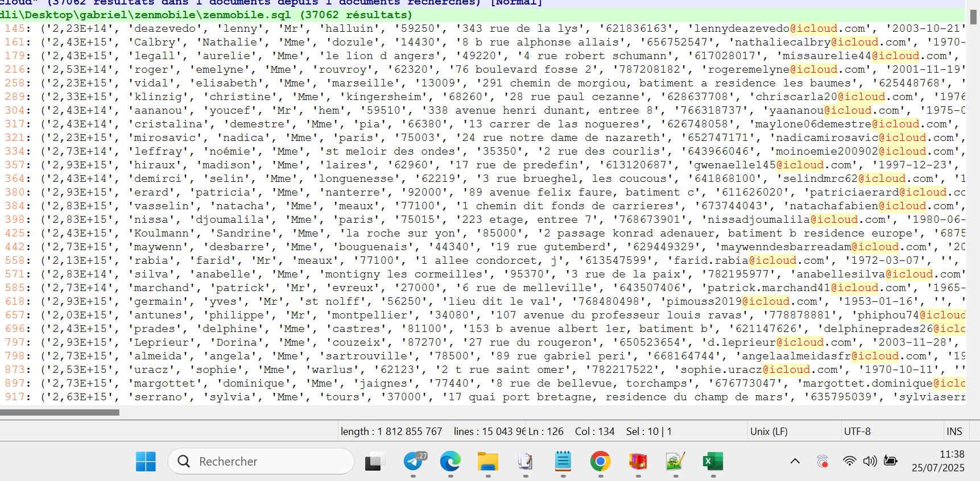This screenshot has height=481, width=980.
Task: Select the search result at line 321
Action: (483, 138)
